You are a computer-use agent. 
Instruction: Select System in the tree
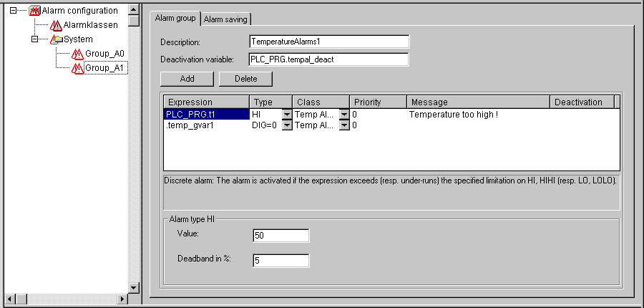coord(78,39)
